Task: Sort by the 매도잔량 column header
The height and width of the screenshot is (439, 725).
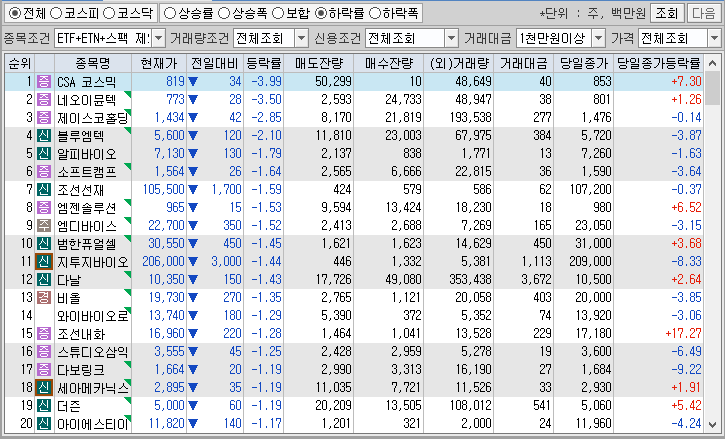Action: pos(319,63)
